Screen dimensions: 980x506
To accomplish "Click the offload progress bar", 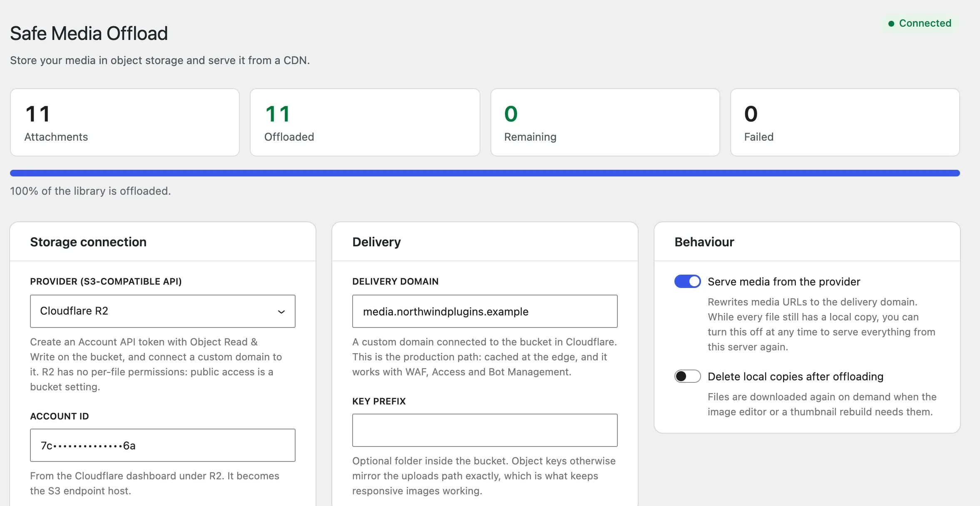I will click(x=485, y=173).
